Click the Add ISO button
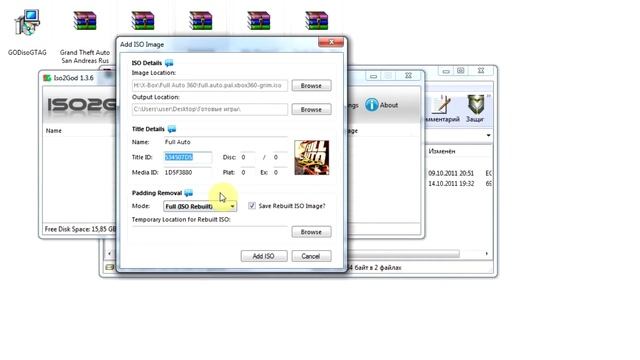The height and width of the screenshot is (360, 640). coord(264,256)
